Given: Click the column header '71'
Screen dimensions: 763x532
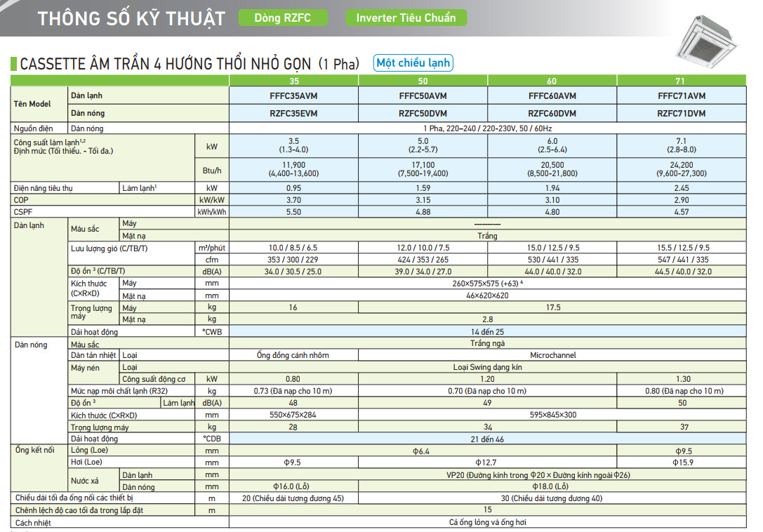Looking at the screenshot, I should point(681,81).
